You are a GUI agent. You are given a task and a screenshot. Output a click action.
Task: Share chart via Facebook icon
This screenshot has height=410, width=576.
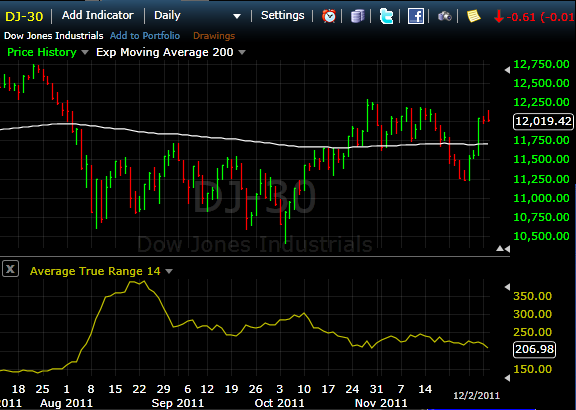pyautogui.click(x=415, y=17)
